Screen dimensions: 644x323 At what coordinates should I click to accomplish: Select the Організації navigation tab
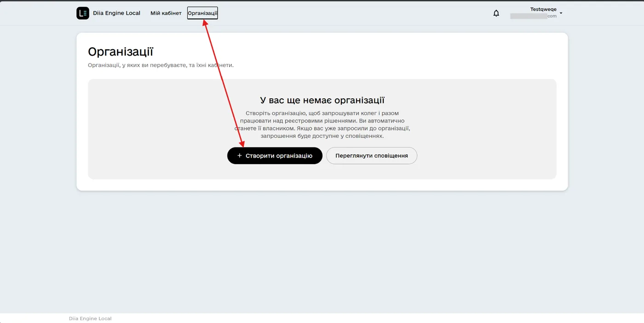coord(202,13)
